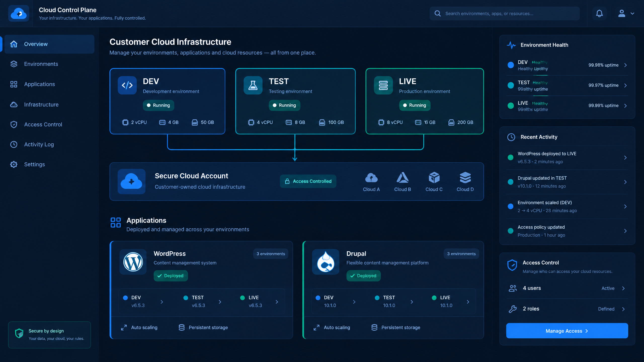Open Drupal updated in TEST activity
This screenshot has width=644, height=362.
567,182
